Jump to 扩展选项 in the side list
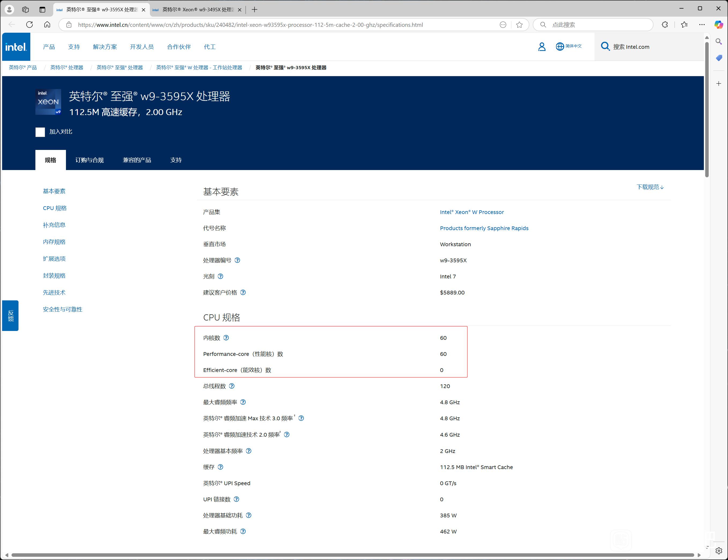The width and height of the screenshot is (728, 560). coord(54,259)
